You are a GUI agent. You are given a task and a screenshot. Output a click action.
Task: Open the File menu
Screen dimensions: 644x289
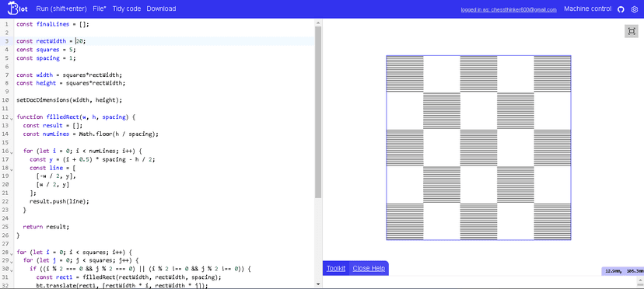(100, 9)
